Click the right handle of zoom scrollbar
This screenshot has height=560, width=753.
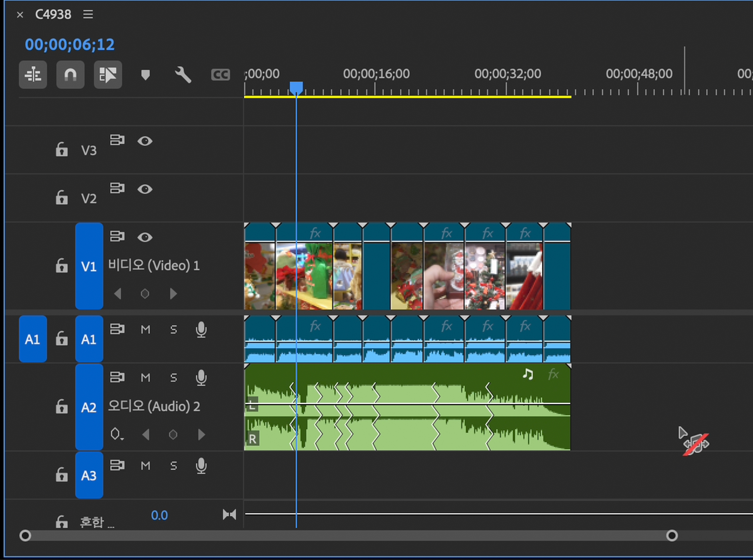672,536
